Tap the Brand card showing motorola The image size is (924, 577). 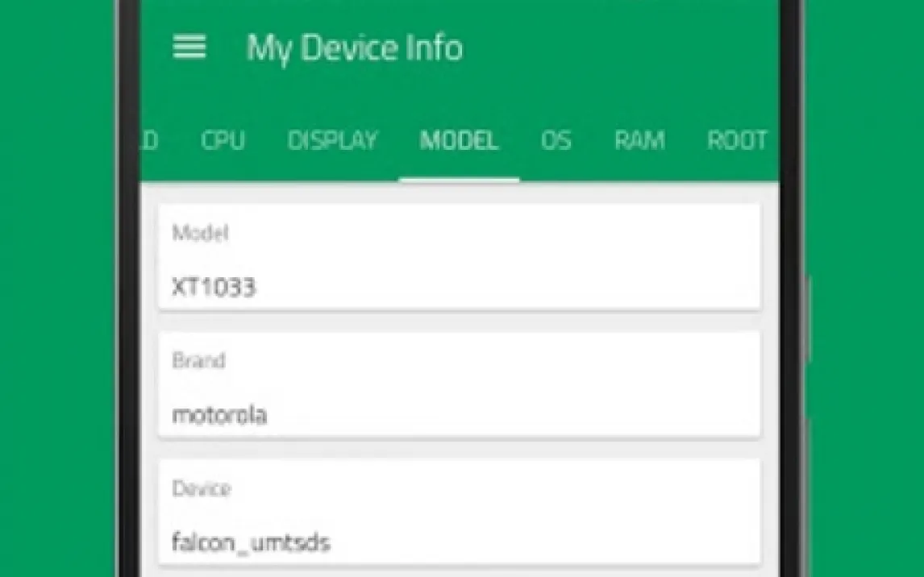click(459, 385)
